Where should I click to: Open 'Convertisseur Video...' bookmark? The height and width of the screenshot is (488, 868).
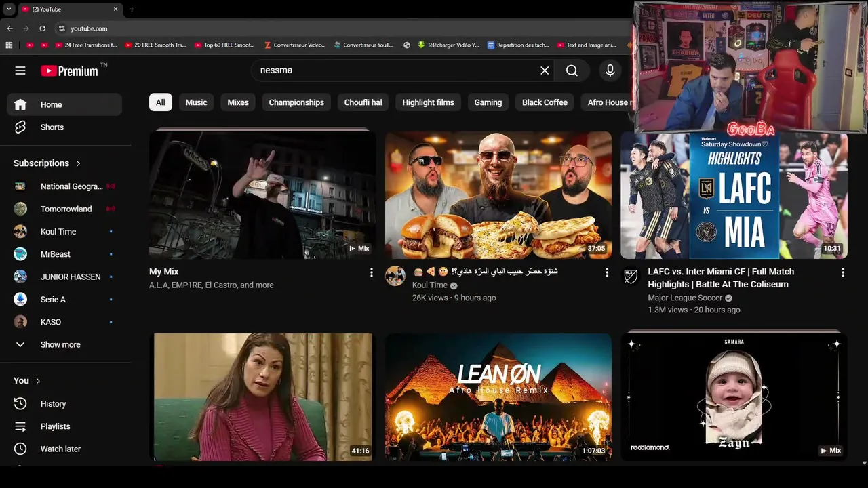coord(295,45)
